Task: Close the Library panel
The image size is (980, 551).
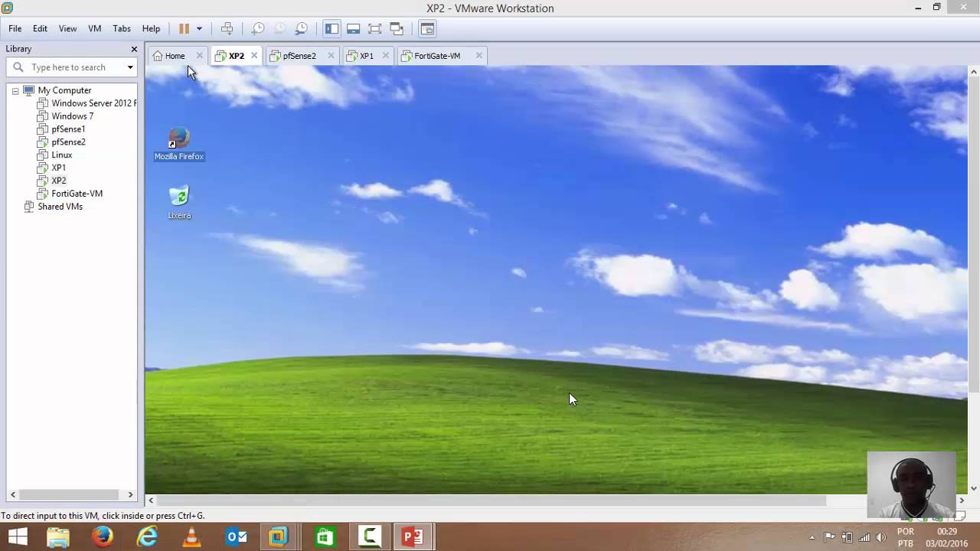Action: pos(134,49)
